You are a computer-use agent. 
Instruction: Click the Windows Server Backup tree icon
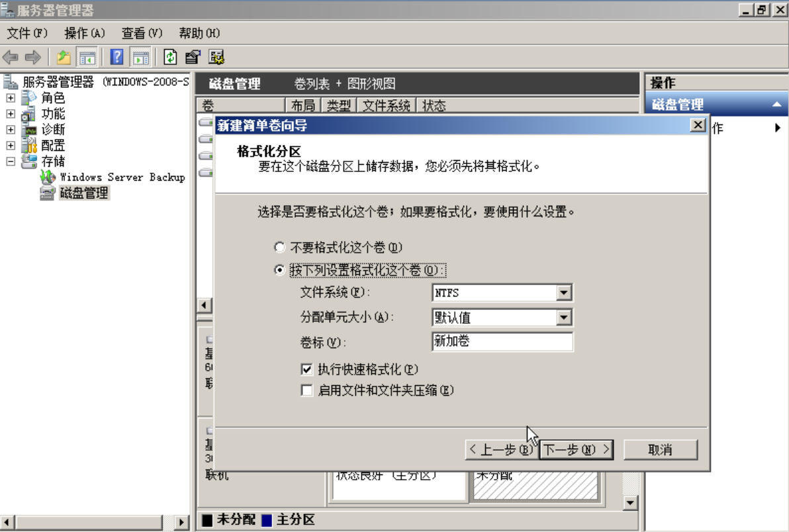(x=48, y=177)
